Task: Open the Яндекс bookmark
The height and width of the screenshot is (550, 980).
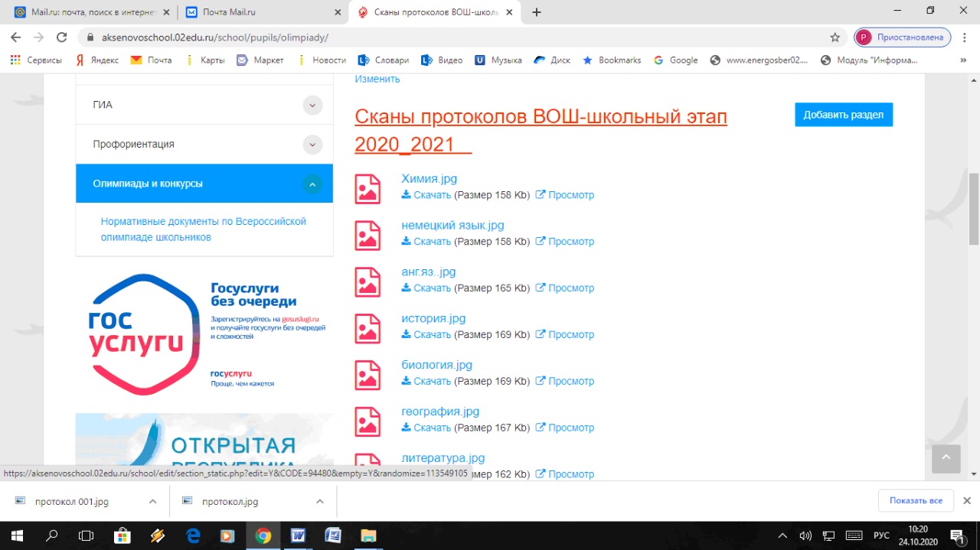Action: tap(96, 60)
